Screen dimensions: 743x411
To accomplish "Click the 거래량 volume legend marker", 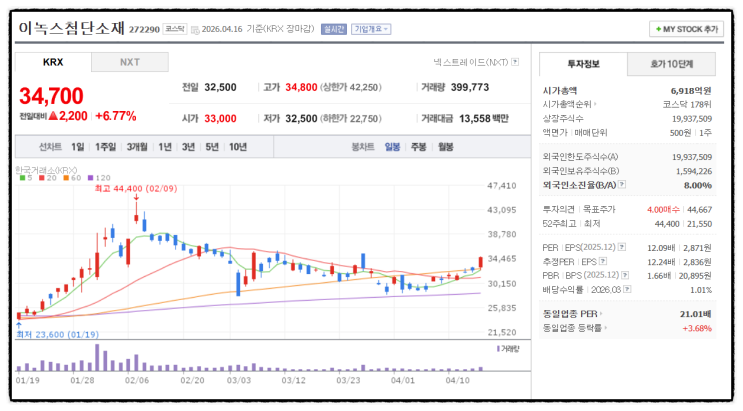I will coord(498,349).
